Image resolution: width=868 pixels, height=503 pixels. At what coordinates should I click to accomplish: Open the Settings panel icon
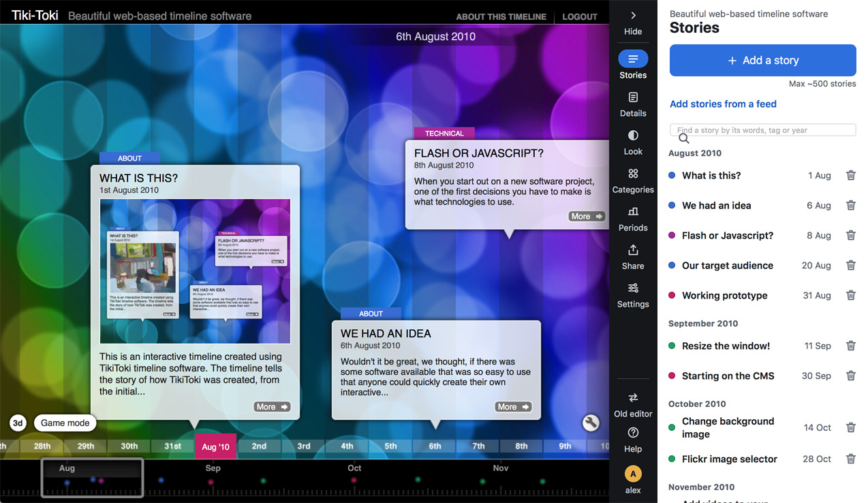[x=633, y=288]
